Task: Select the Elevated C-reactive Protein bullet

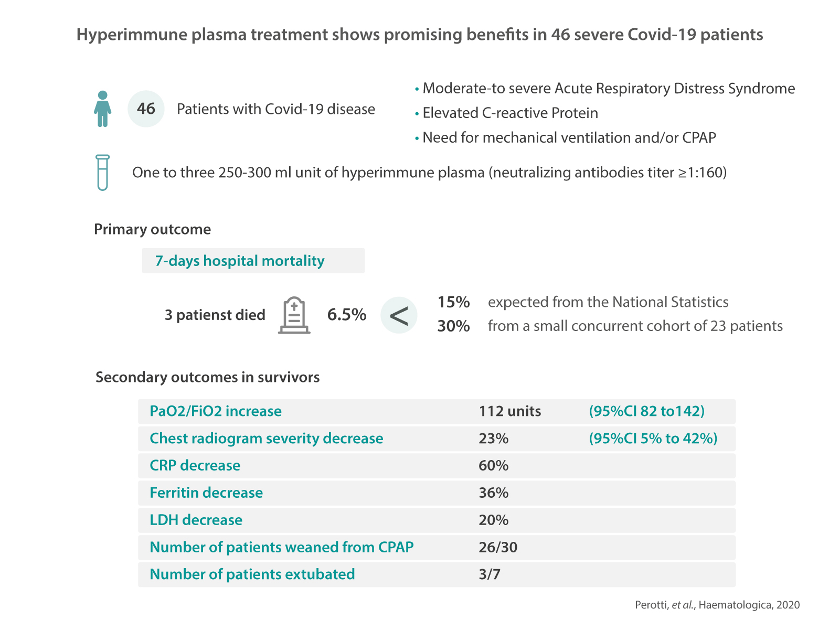Action: [510, 113]
